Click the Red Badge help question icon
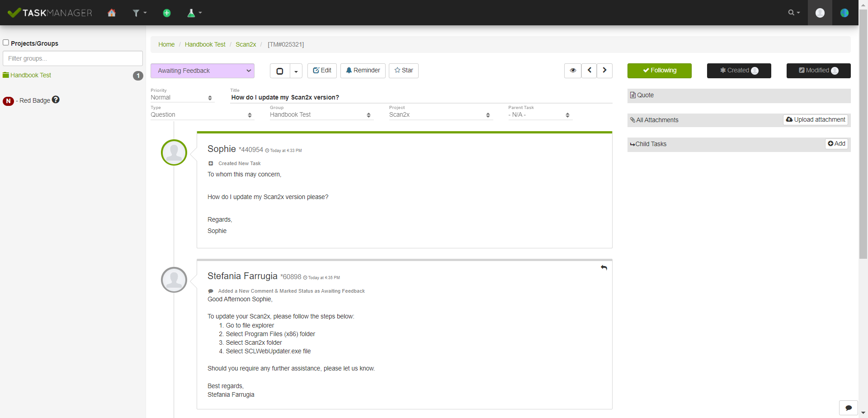Viewport: 868px width, 418px height. 56,100
